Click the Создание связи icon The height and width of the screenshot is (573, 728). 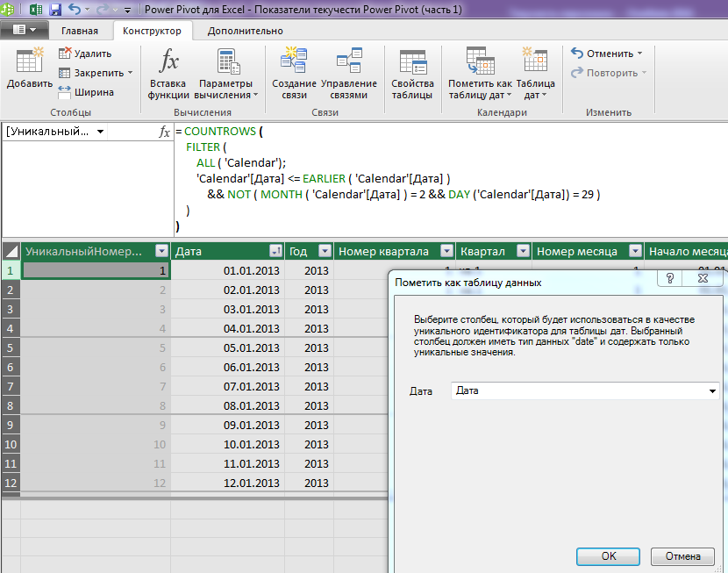point(294,60)
